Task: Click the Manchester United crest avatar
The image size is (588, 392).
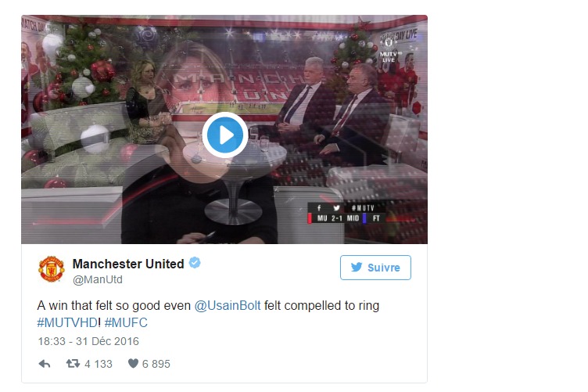Action: 52,269
